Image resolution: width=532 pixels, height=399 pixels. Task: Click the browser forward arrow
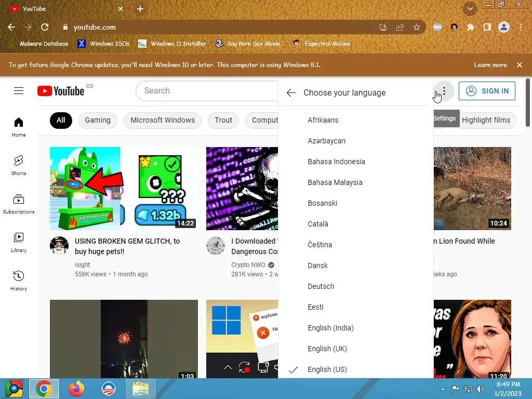(28, 27)
